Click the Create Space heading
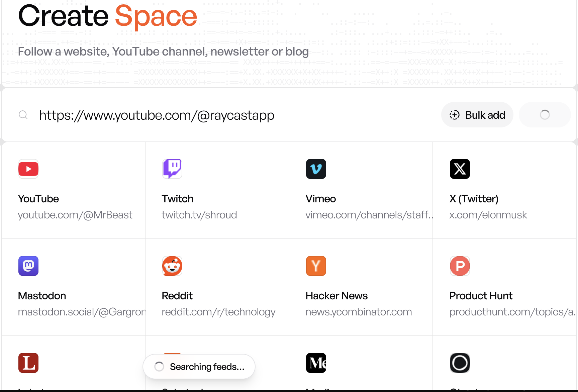Screen dimensions: 578x392 point(107,16)
